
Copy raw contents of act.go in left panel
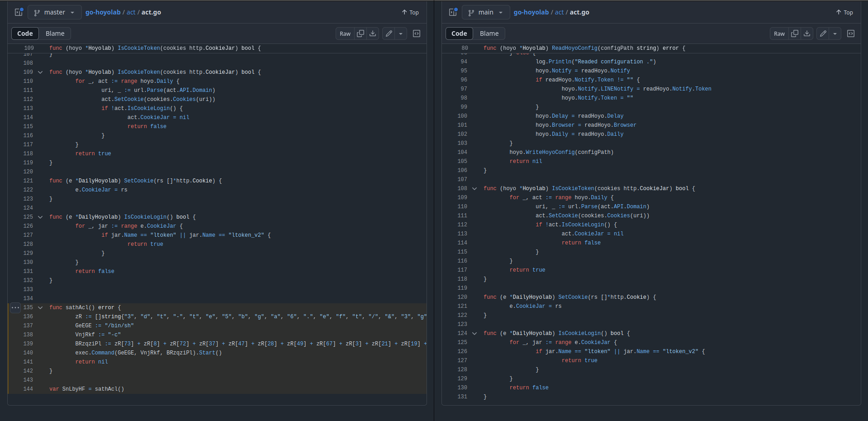[x=360, y=33]
